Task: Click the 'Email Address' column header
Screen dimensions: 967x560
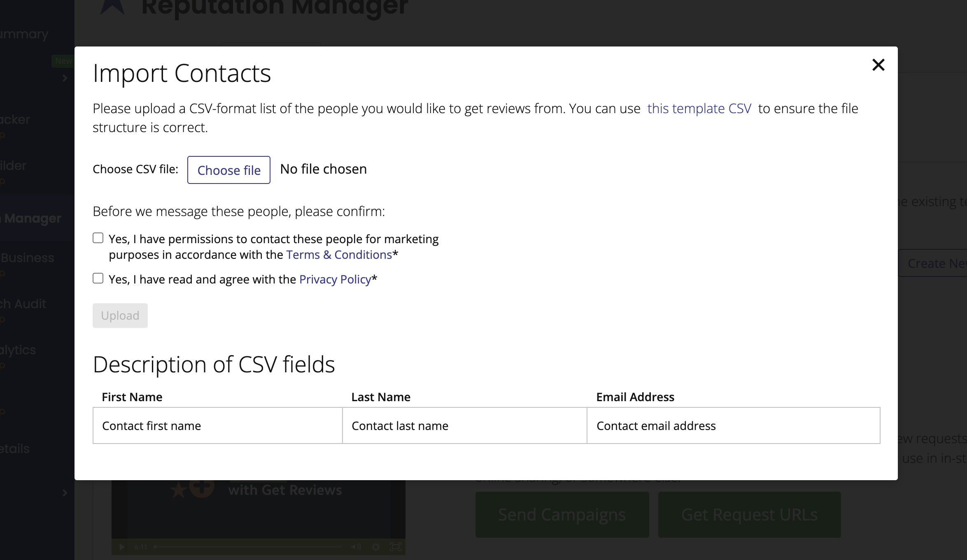Action: 635,397
